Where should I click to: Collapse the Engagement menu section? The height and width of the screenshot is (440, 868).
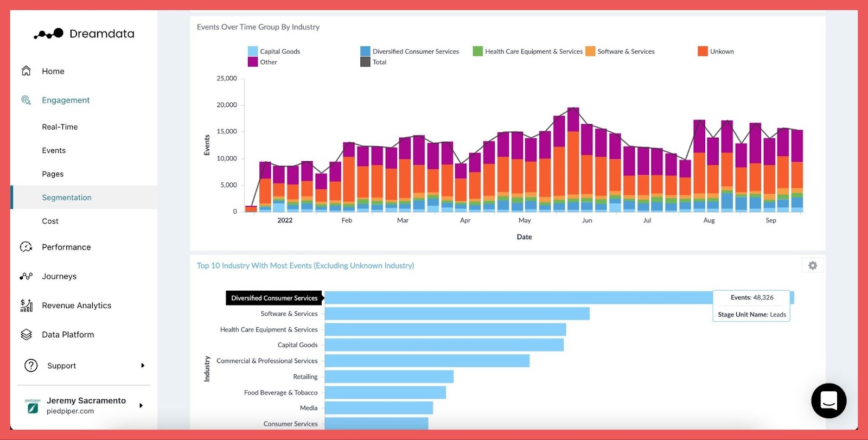pos(66,100)
